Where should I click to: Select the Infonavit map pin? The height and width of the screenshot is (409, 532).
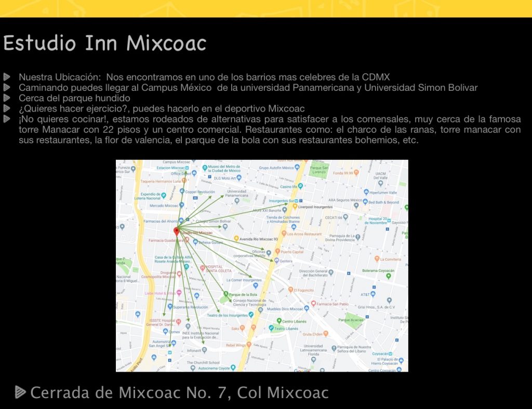pos(204,350)
